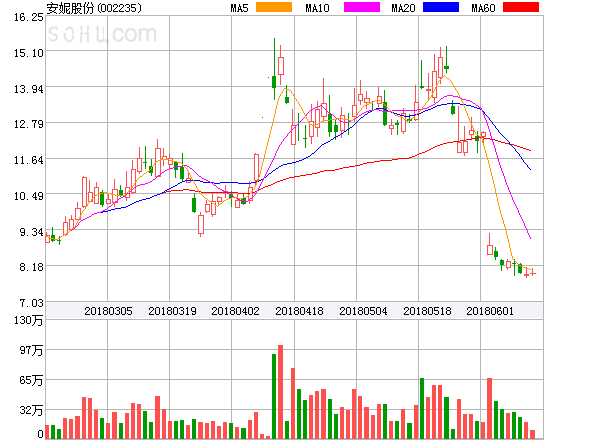This screenshot has width=600, height=440.
Task: Click the 7.03 price axis label
Action: click(31, 303)
